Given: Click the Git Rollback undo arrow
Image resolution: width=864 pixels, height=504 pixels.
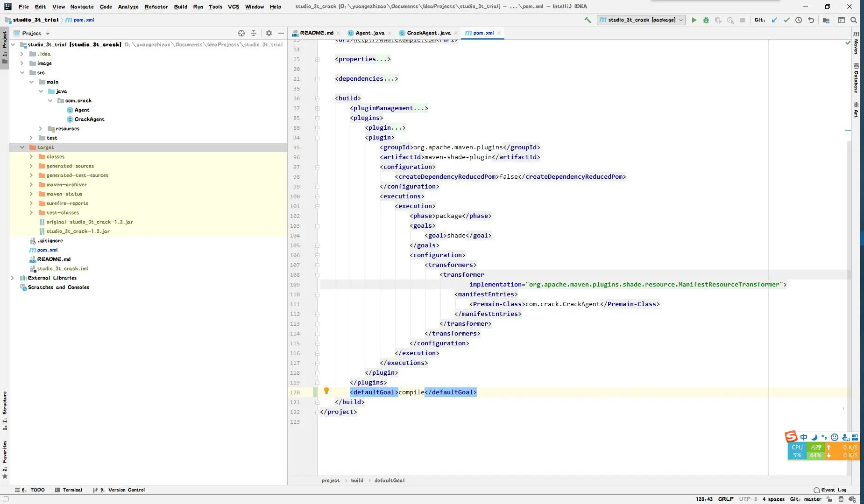Looking at the screenshot, I should click(x=811, y=20).
